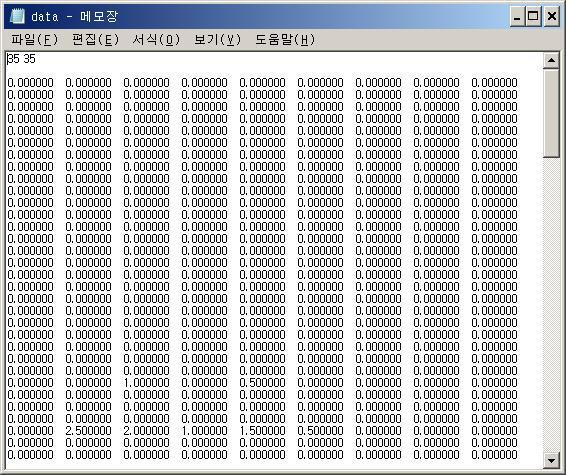
Task: Open the 보기(V) menu
Action: click(217, 39)
